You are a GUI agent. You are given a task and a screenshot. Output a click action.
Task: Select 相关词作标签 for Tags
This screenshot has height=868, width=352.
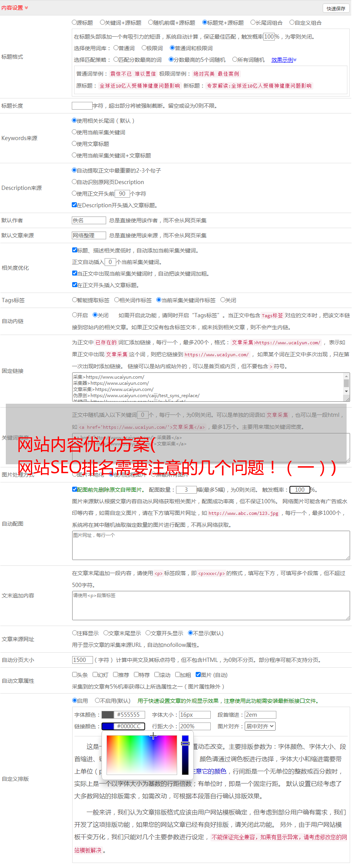[x=117, y=300]
